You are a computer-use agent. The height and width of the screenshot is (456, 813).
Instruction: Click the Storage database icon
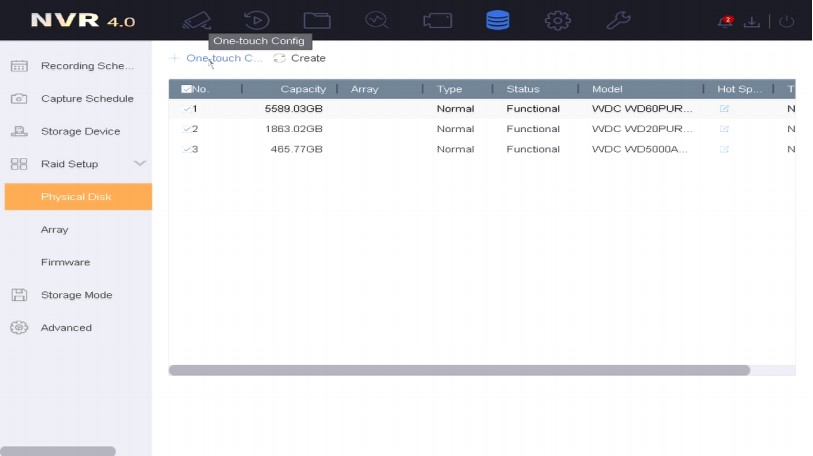pos(497,21)
